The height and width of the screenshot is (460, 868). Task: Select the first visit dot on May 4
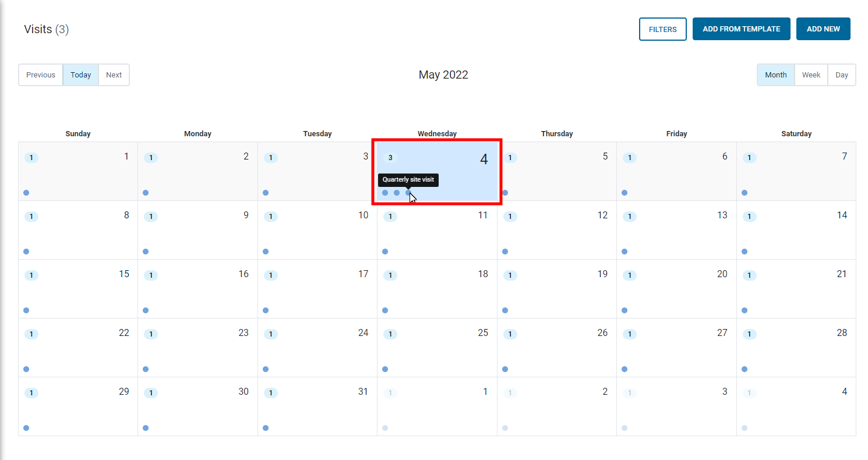[x=385, y=193]
